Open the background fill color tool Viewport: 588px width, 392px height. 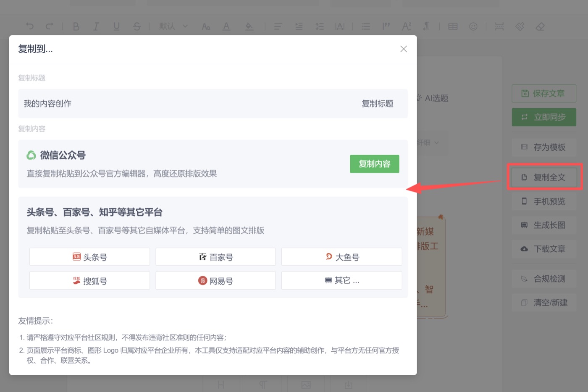tap(249, 26)
